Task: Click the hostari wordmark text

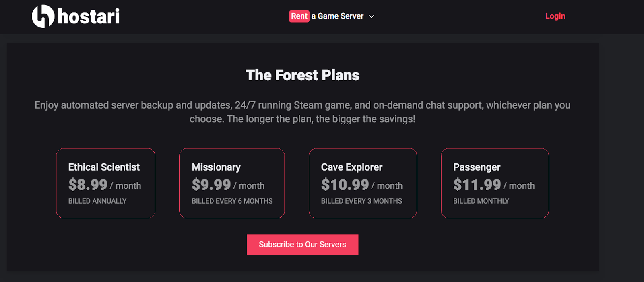Action: [89, 16]
